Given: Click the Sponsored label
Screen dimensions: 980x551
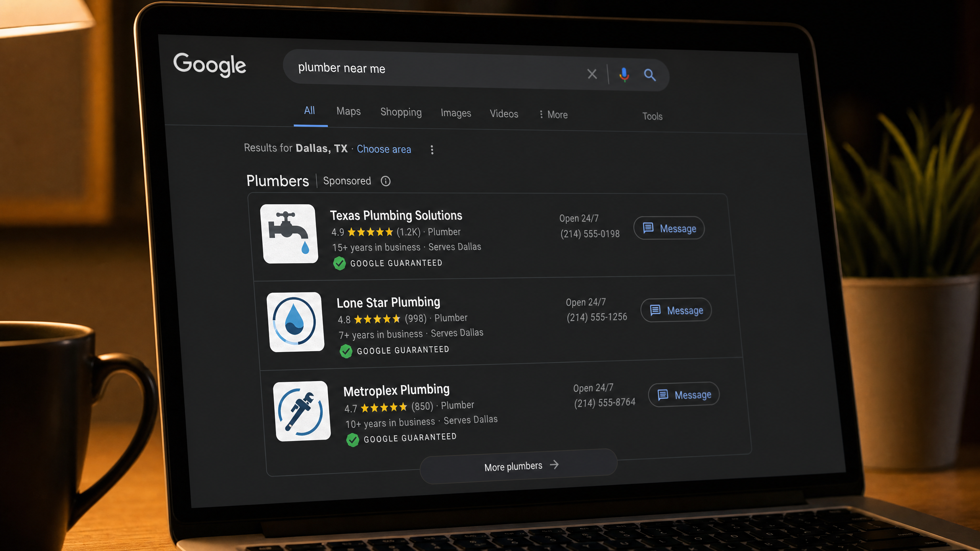Looking at the screenshot, I should [x=347, y=181].
